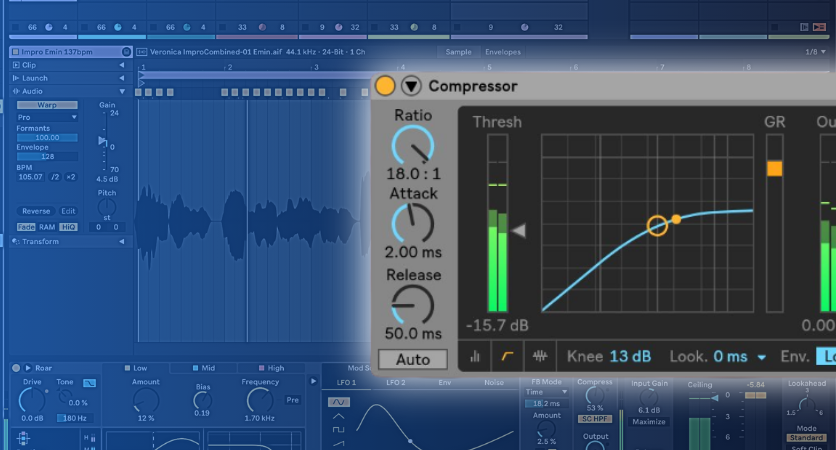This screenshot has height=450, width=836.
Task: Select the collapsed view icon in Compressor
Action: [474, 356]
